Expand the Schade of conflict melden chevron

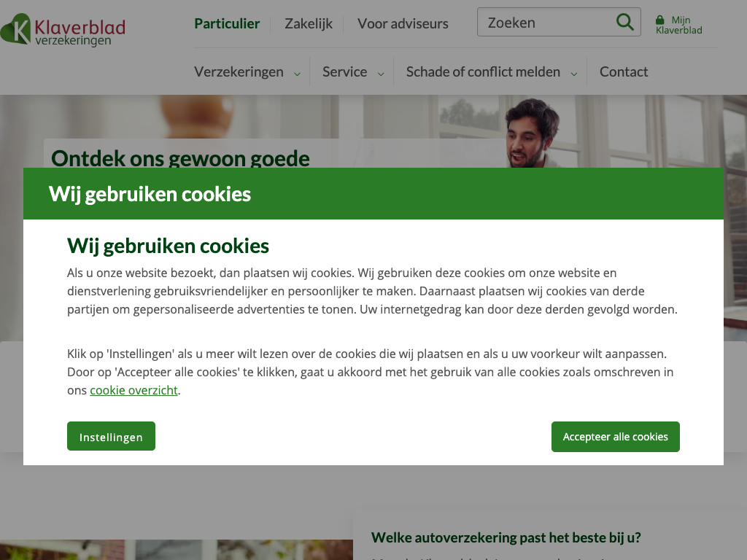coord(574,74)
